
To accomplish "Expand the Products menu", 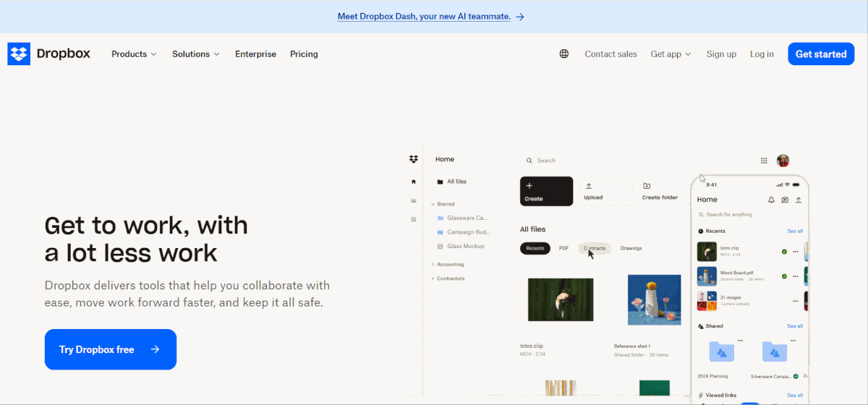I will 134,54.
